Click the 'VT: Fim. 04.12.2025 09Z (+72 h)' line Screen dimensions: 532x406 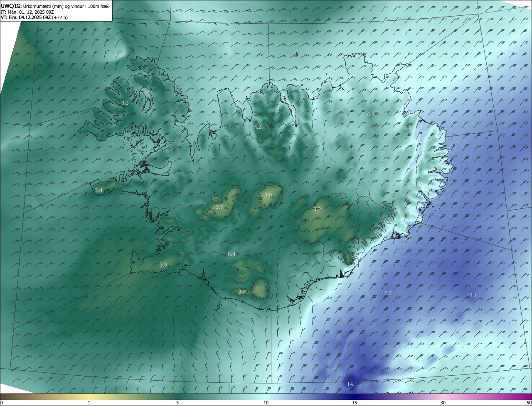(34, 18)
